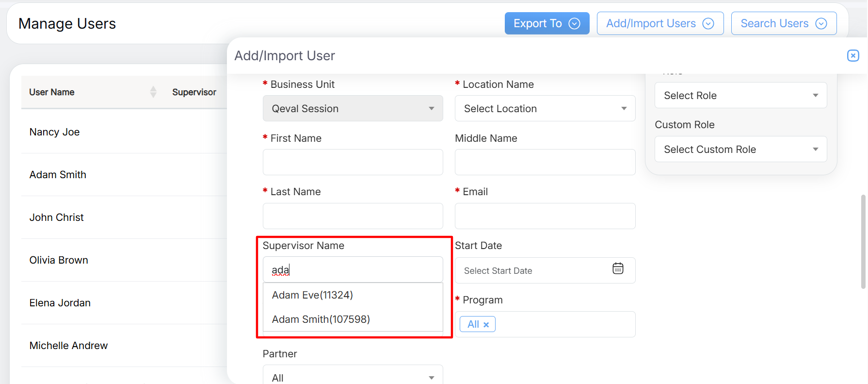The width and height of the screenshot is (868, 384).
Task: Click the calendar icon in Start Date
Action: pyautogui.click(x=617, y=268)
